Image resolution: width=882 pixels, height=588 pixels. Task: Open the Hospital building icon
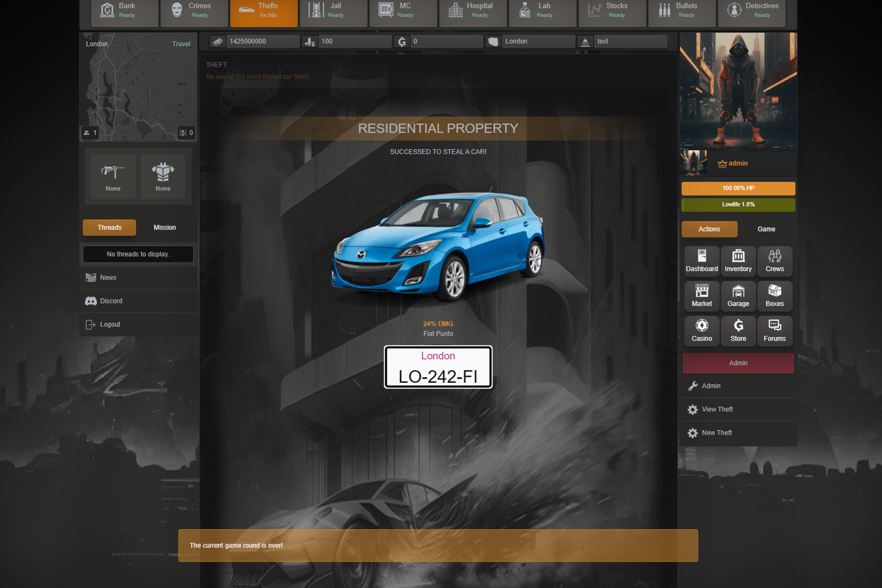pos(455,10)
